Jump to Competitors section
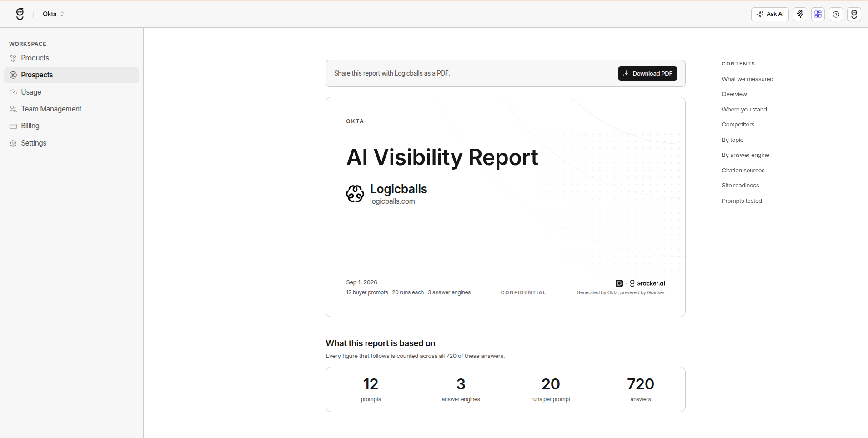 (x=738, y=125)
